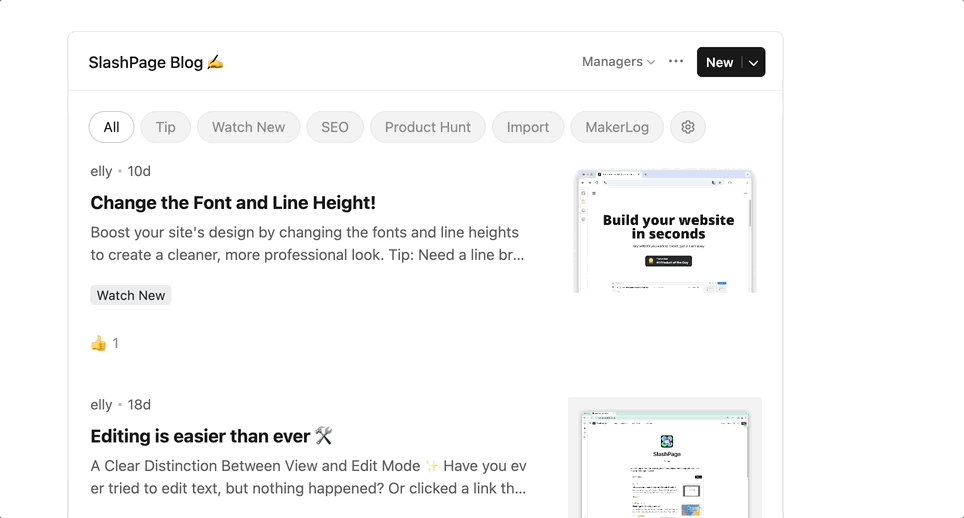Click the SlashPage Blog title

(x=156, y=62)
